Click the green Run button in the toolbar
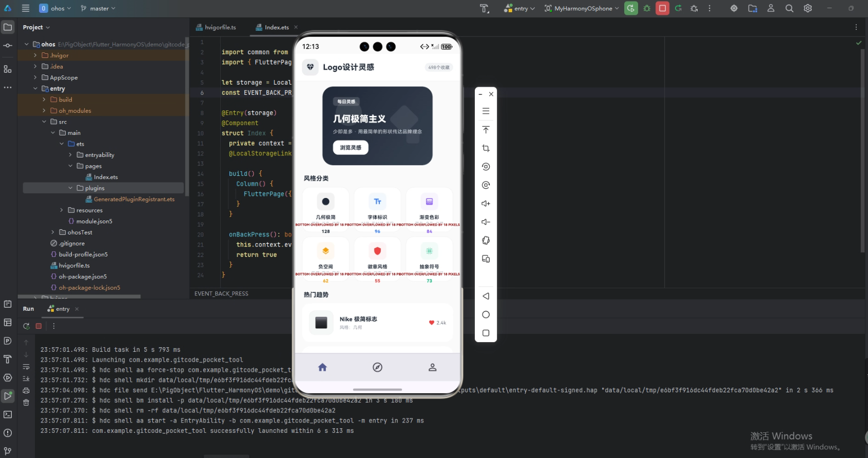 click(x=631, y=8)
